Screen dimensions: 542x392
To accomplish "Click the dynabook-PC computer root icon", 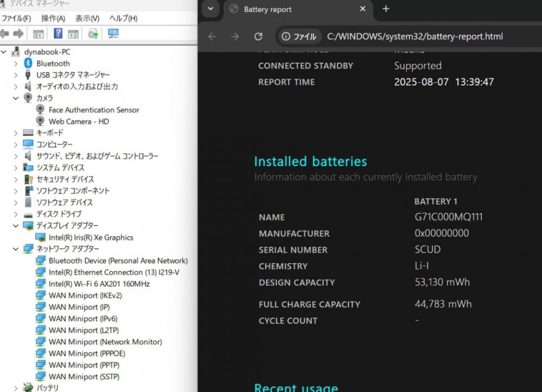I will coord(16,52).
